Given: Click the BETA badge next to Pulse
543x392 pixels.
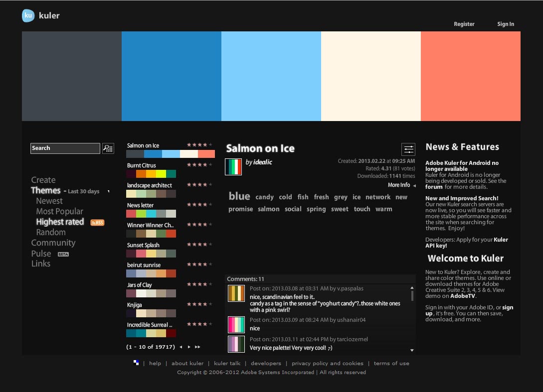Looking at the screenshot, I should (63, 254).
